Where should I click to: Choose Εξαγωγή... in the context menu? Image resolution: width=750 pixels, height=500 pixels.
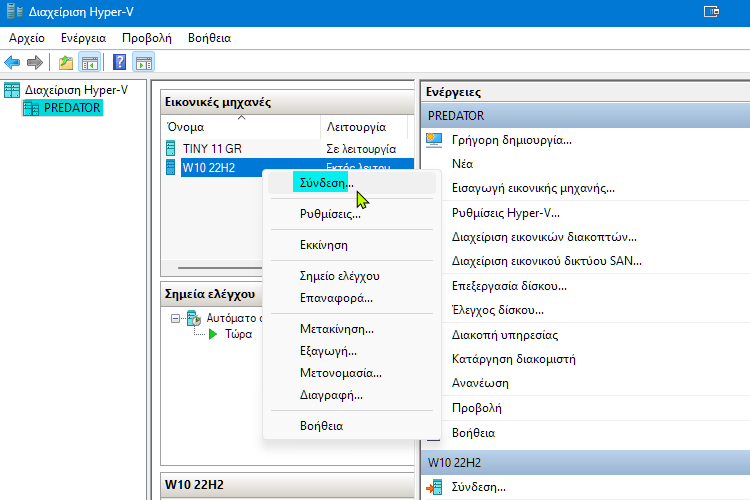pos(352,351)
